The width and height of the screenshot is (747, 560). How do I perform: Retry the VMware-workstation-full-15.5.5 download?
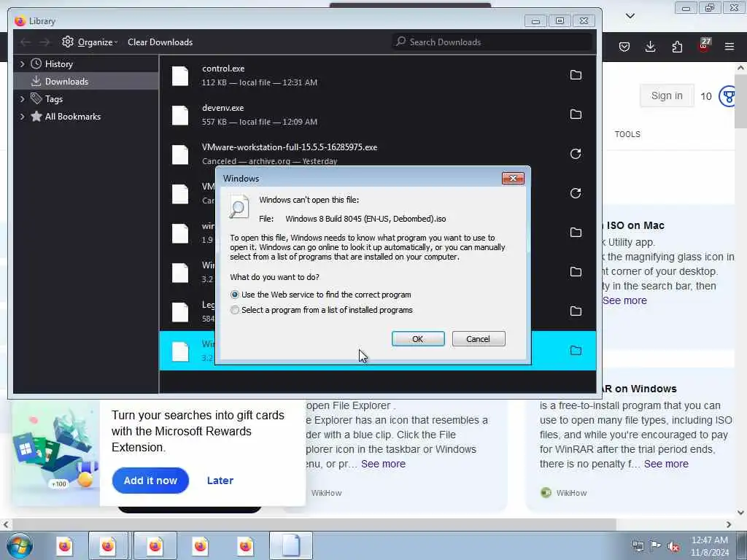[x=576, y=154]
